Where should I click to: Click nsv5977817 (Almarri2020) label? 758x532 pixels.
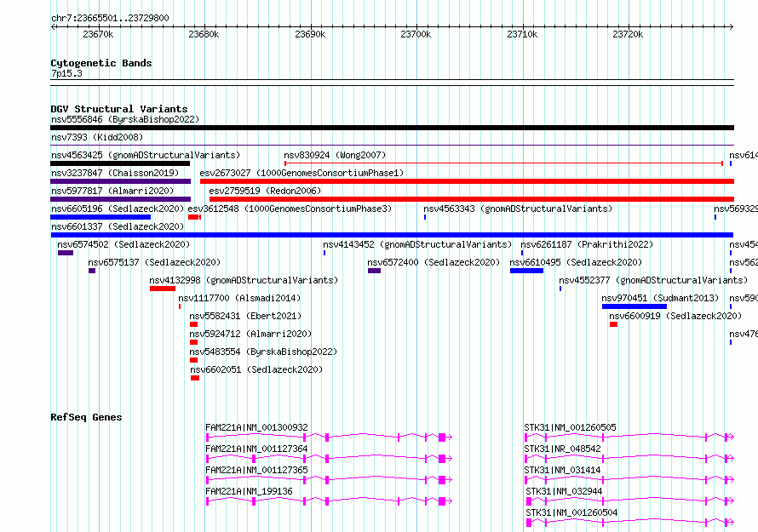112,191
